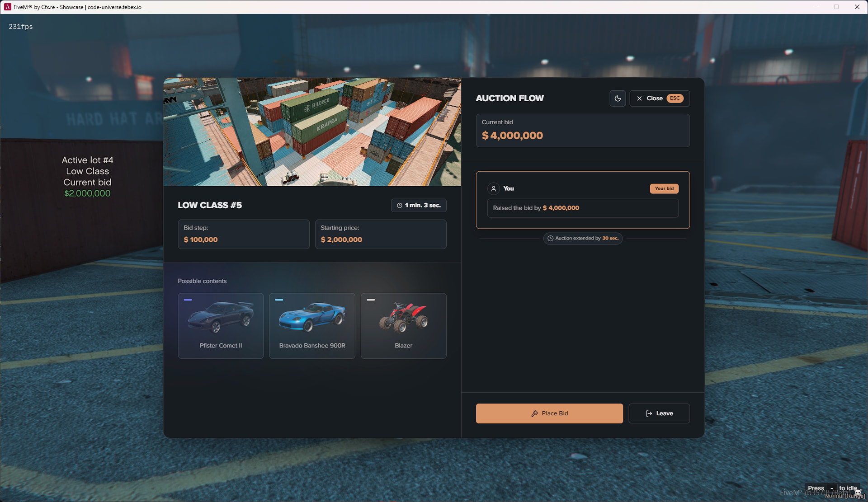Click the exit icon on the Leave button
868x502 pixels.
click(x=649, y=413)
